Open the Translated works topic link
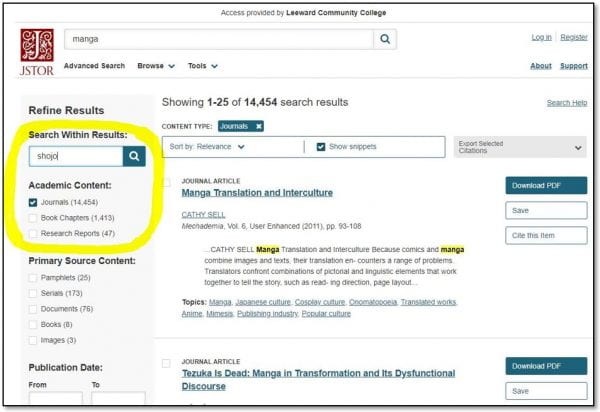The height and width of the screenshot is (412, 600). [429, 302]
